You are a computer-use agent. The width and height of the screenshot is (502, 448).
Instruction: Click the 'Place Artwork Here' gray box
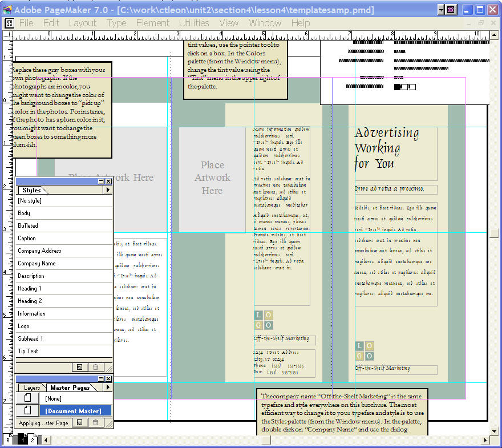(x=212, y=179)
